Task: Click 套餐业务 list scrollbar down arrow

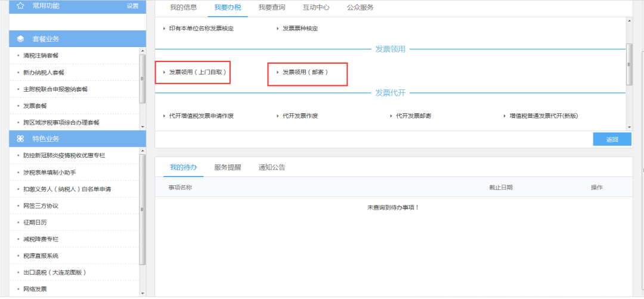Action: pos(143,127)
